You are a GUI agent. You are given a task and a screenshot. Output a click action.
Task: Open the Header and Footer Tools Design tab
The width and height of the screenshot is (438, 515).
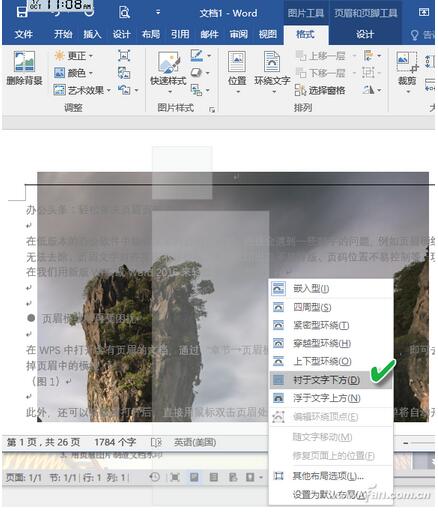pyautogui.click(x=365, y=34)
